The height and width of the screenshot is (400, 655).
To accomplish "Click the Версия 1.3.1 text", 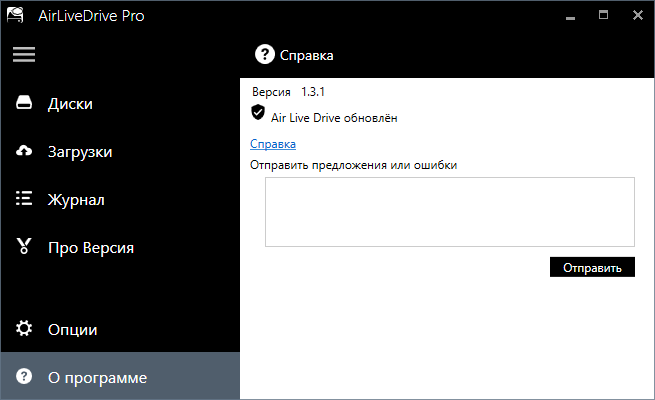I will 288,92.
